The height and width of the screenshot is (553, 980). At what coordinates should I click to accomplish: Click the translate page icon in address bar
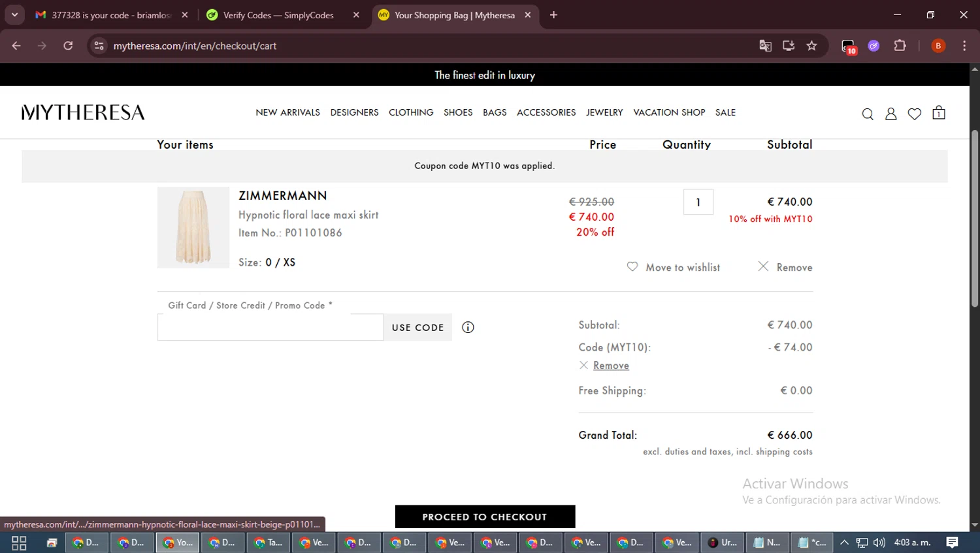point(765,46)
